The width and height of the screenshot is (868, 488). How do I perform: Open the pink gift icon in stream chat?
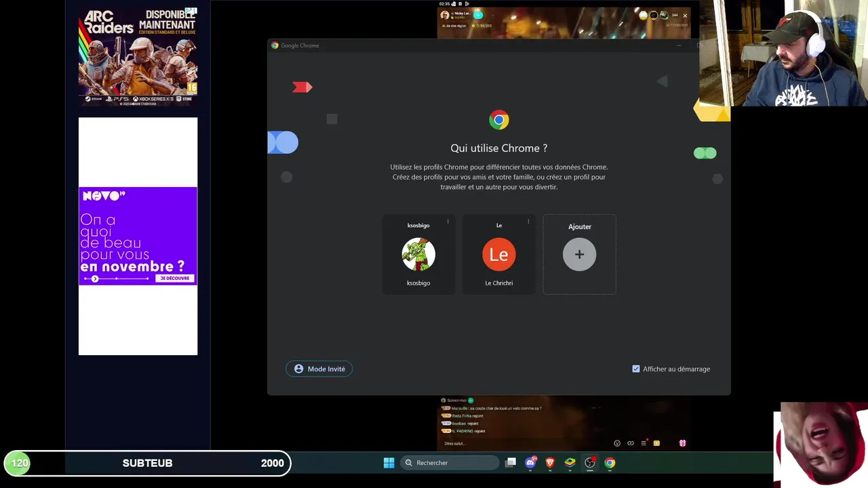tap(682, 443)
